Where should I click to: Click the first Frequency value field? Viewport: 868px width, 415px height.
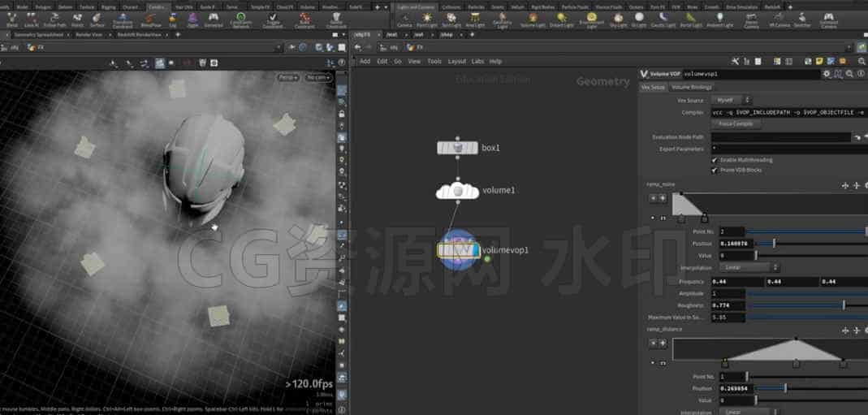[737, 282]
